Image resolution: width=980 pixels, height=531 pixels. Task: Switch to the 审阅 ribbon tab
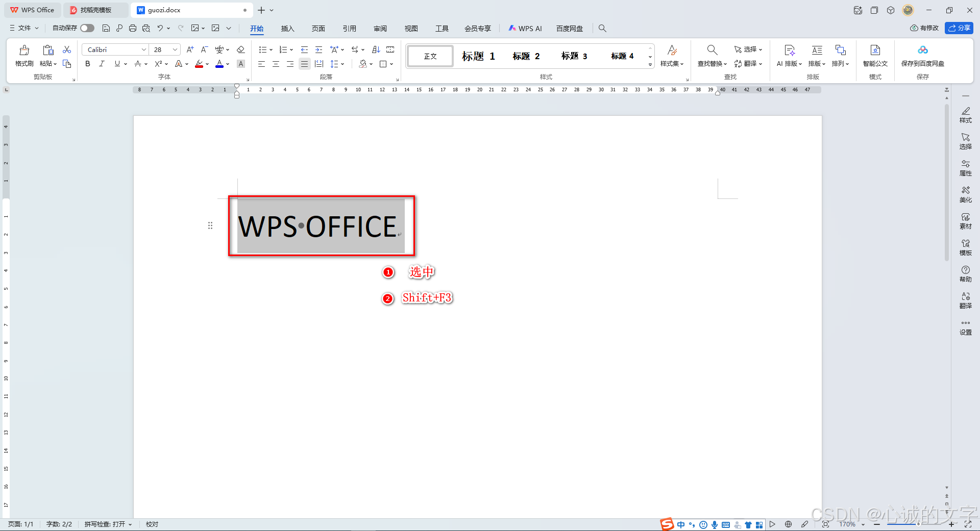(x=380, y=29)
